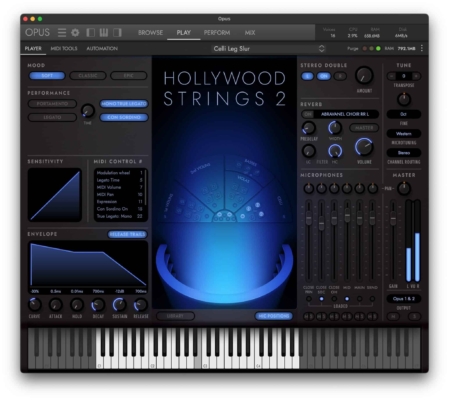Click the performance Time knob

click(x=88, y=111)
